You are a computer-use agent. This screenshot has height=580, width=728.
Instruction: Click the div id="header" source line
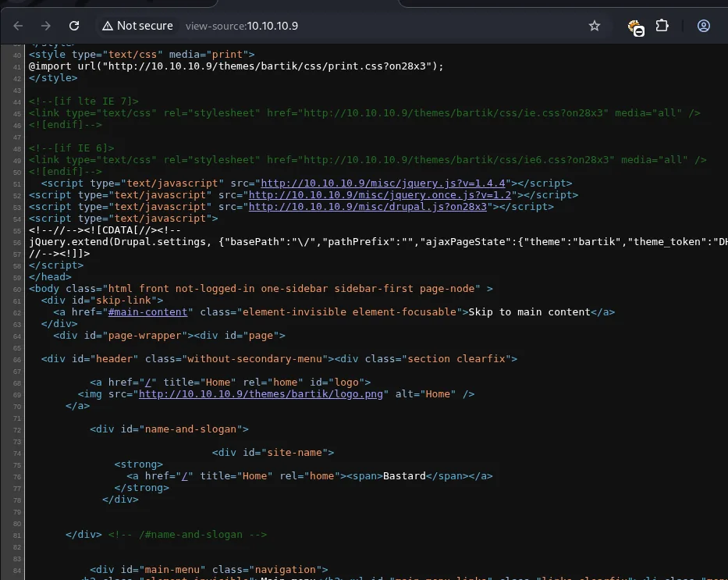click(279, 359)
